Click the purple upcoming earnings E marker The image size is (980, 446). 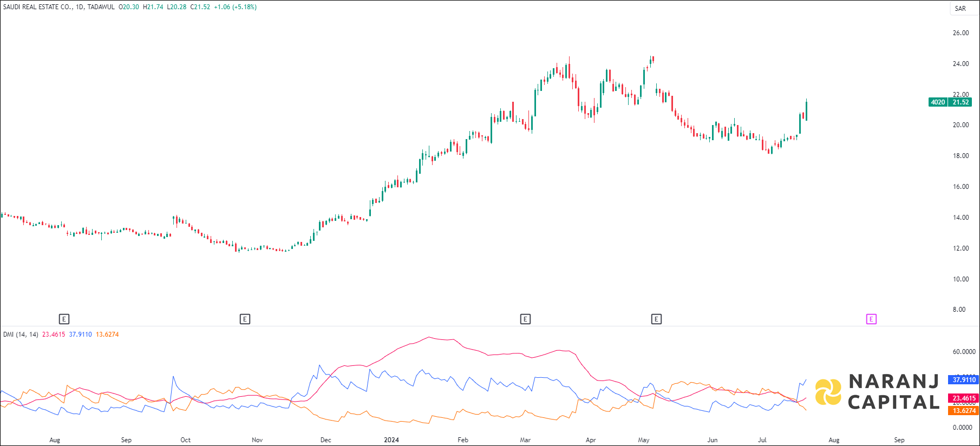871,319
